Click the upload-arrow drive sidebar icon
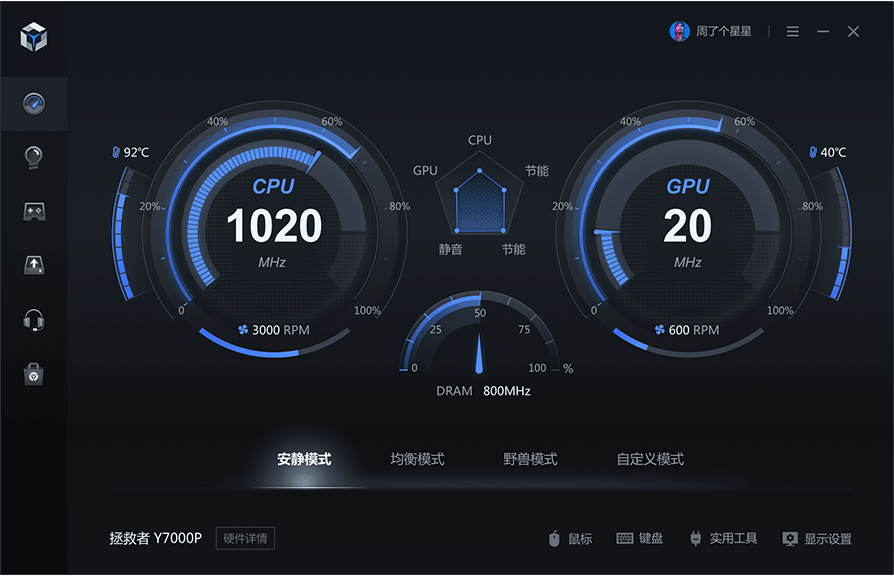 coord(34,265)
